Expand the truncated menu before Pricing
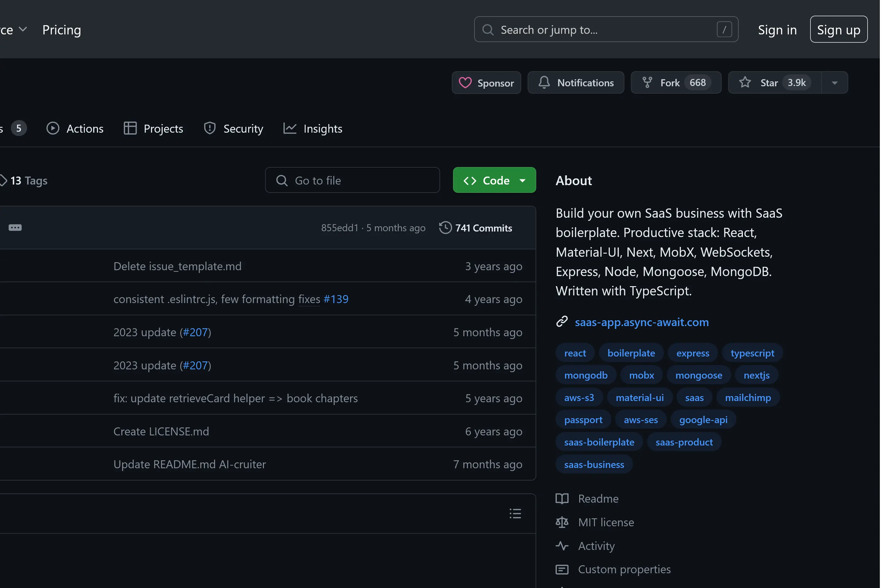This screenshot has width=882, height=588. pyautogui.click(x=14, y=29)
